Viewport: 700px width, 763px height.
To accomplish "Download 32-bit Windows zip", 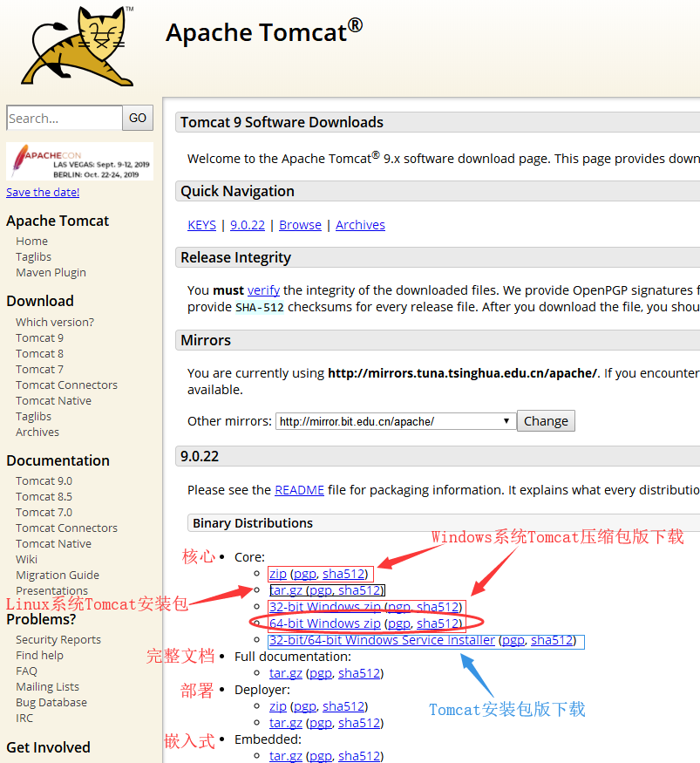I will tap(325, 607).
